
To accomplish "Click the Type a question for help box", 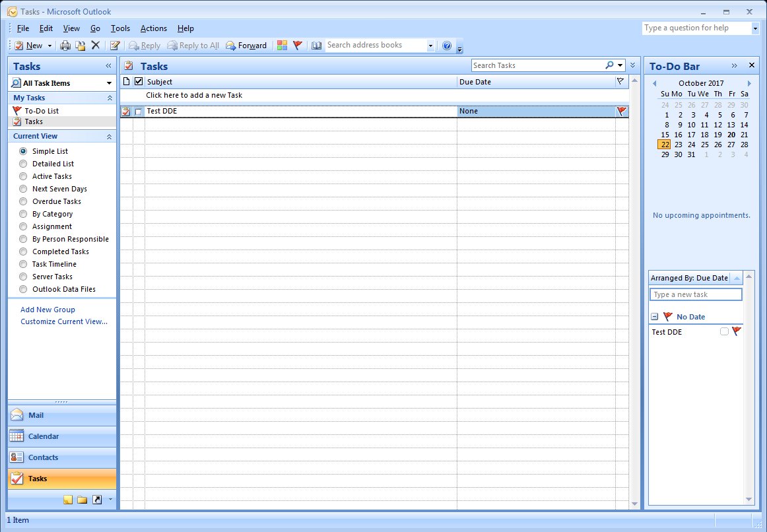I will tap(697, 28).
